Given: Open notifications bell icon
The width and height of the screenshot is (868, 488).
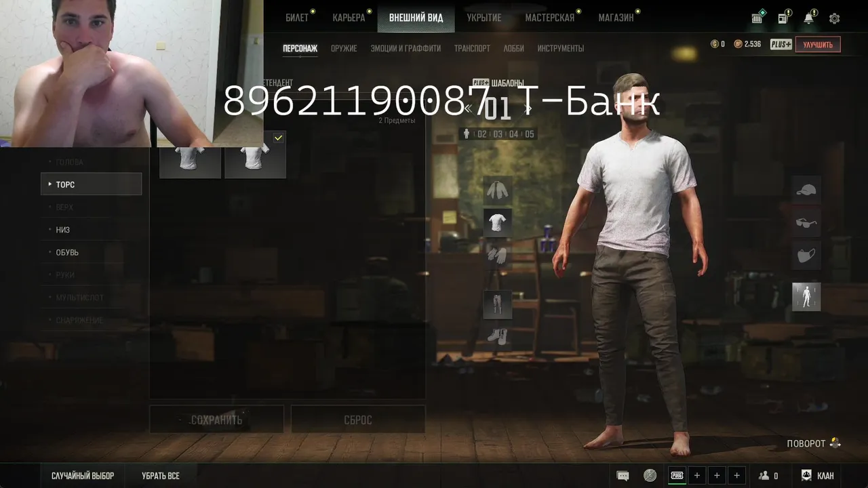Looking at the screenshot, I should [x=810, y=18].
